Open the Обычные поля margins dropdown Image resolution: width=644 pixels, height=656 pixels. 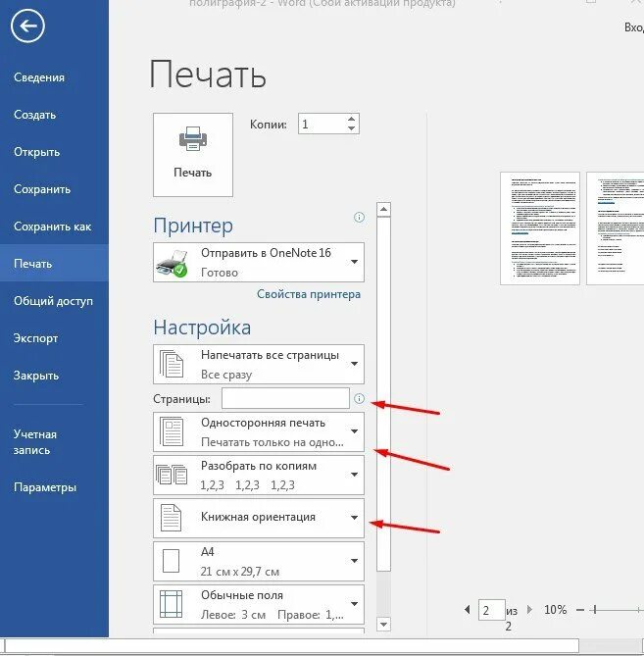tap(259, 605)
